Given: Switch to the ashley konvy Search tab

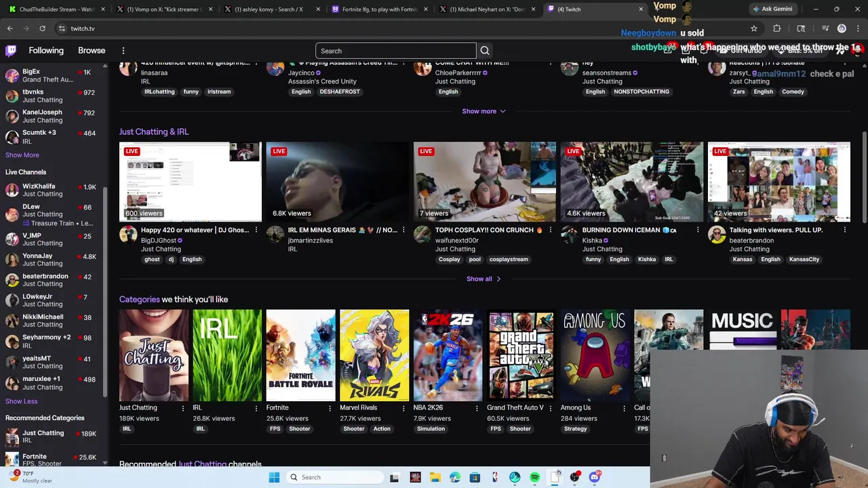Looking at the screenshot, I should pos(272,9).
